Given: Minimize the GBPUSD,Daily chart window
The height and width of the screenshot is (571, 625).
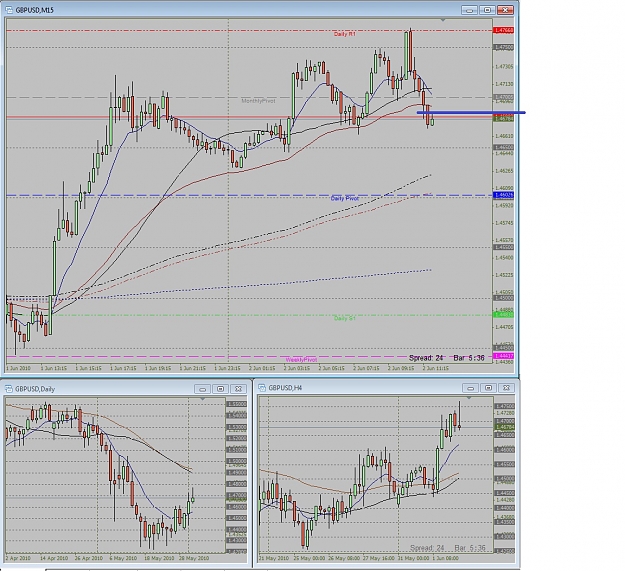Looking at the screenshot, I should 203,389.
